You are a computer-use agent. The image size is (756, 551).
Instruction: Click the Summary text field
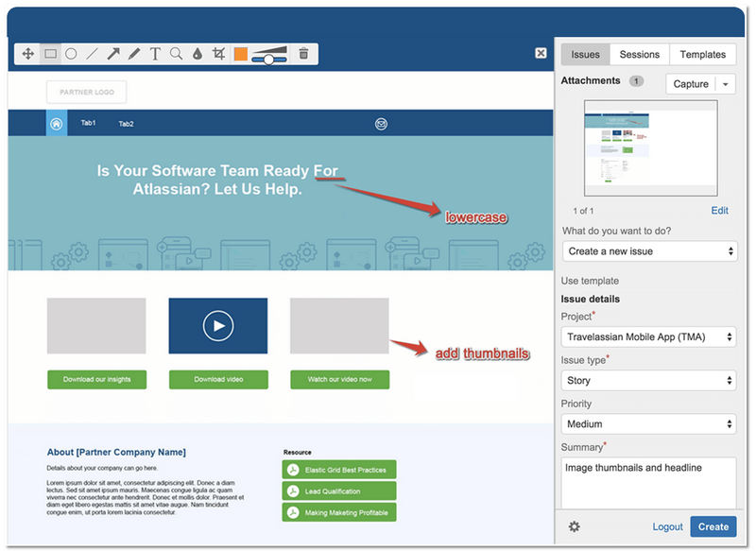[648, 483]
